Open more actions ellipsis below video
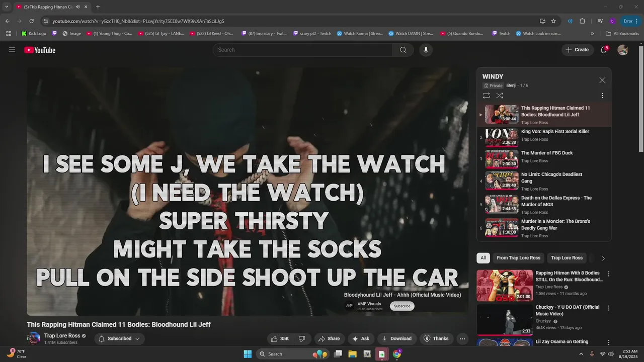 click(x=462, y=339)
